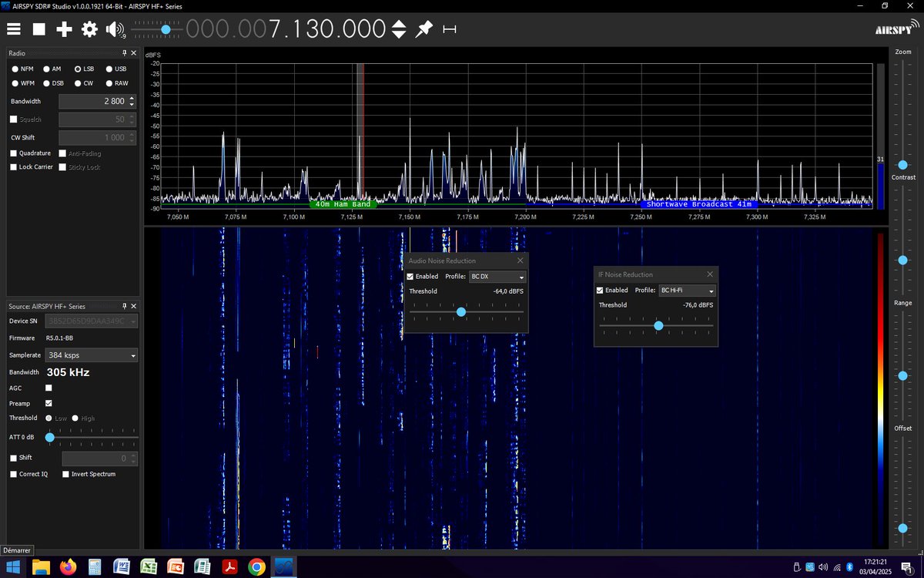Open PowerPoint from the taskbar

click(176, 567)
